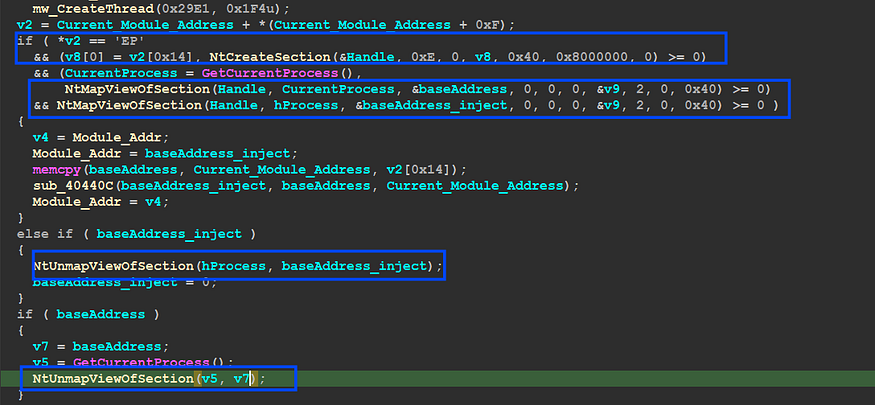Click the NtCreateSection function name
Screen dimensions: 875x405
(x=269, y=57)
